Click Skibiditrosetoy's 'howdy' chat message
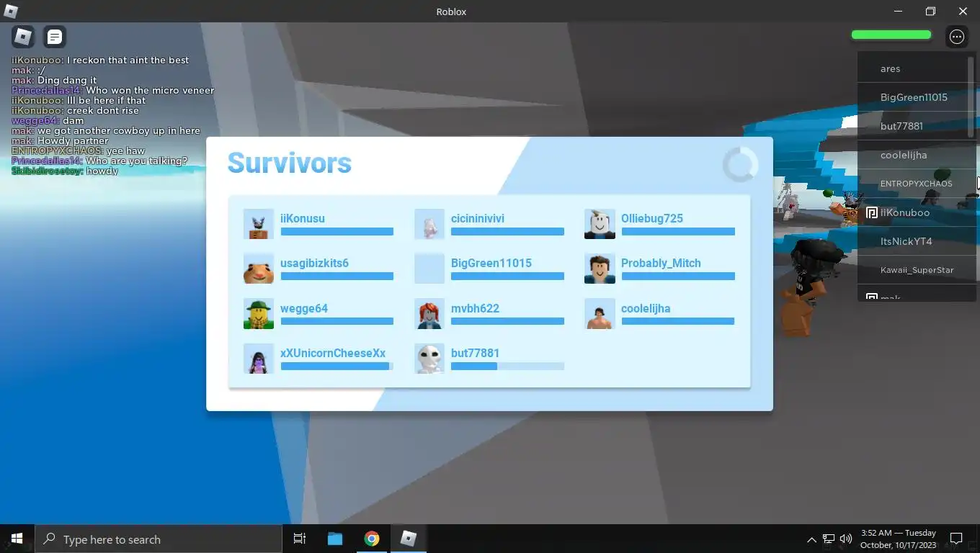This screenshot has height=553, width=980. point(65,171)
